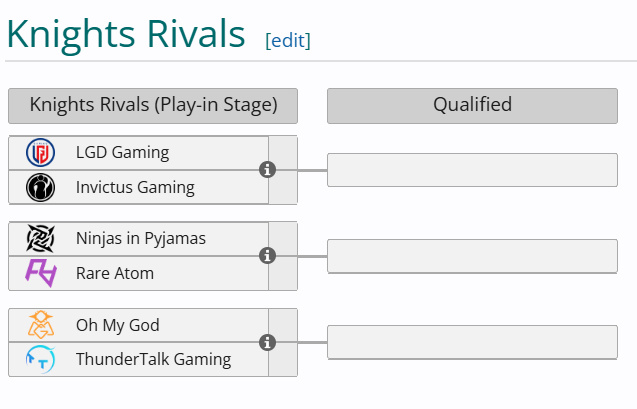Click the Oh My God orange logo

pos(41,325)
